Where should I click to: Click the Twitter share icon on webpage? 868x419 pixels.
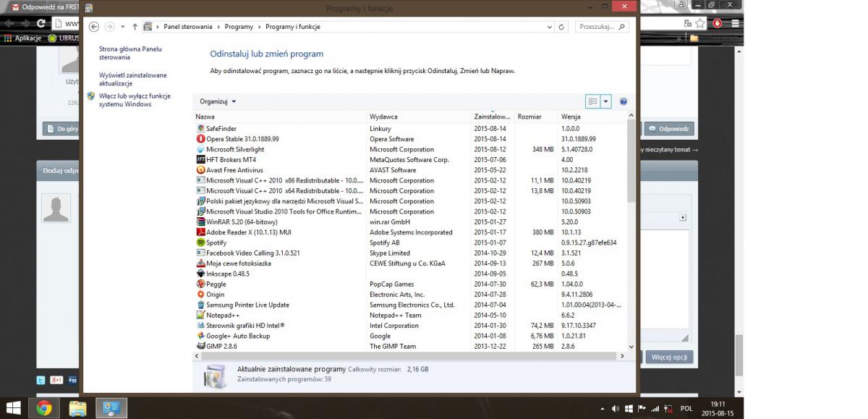point(42,380)
